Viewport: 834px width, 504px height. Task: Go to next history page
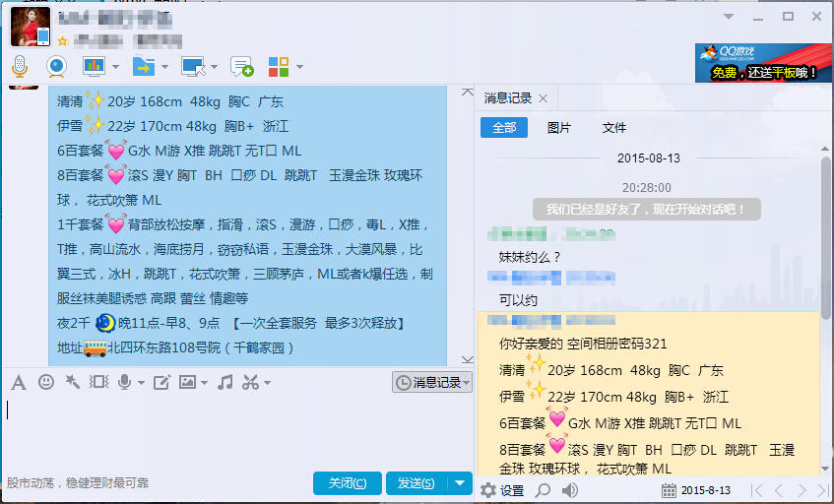[802, 490]
